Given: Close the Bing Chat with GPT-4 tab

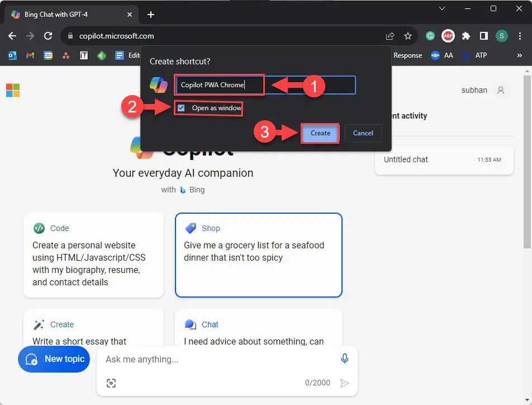Looking at the screenshot, I should [x=129, y=15].
